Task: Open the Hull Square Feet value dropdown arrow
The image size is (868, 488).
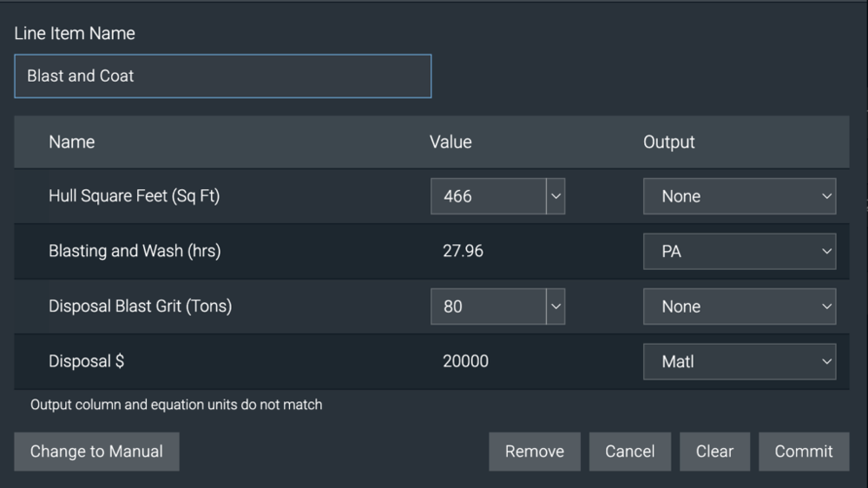Action: tap(556, 196)
